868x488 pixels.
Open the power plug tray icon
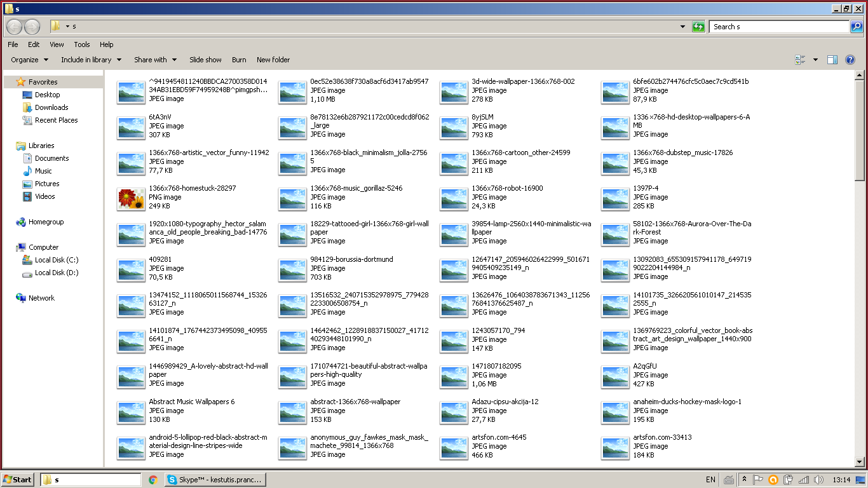pyautogui.click(x=789, y=480)
